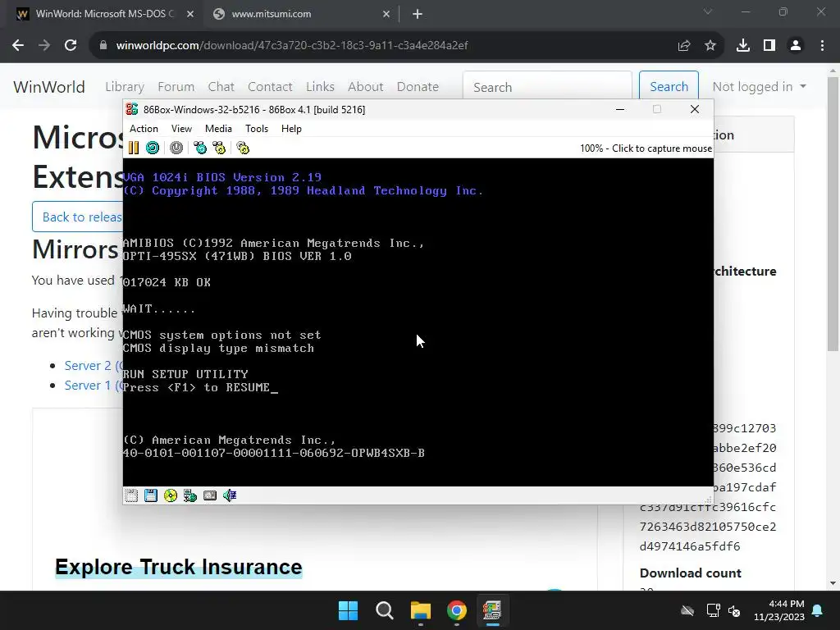This screenshot has height=630, width=840.
Task: Click the network status icon
Action: click(190, 495)
